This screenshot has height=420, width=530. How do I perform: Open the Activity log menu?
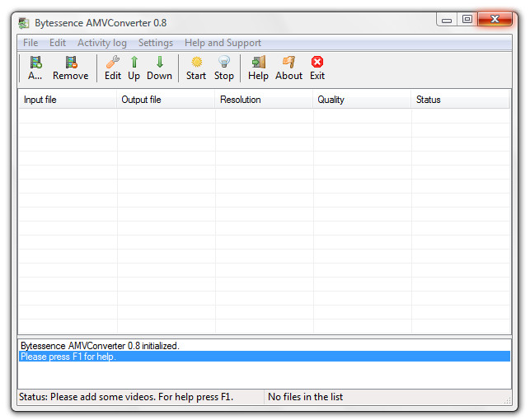pyautogui.click(x=102, y=43)
